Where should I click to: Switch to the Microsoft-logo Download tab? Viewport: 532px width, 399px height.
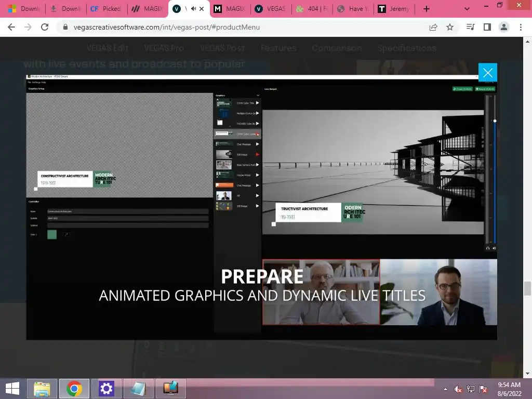23,9
